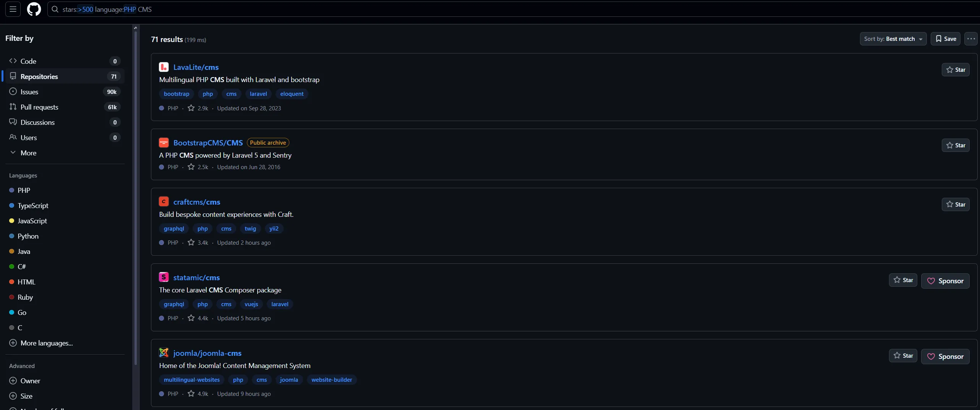Click the star count icon for BootstrapCMS/CMS
980x410 pixels.
click(191, 167)
